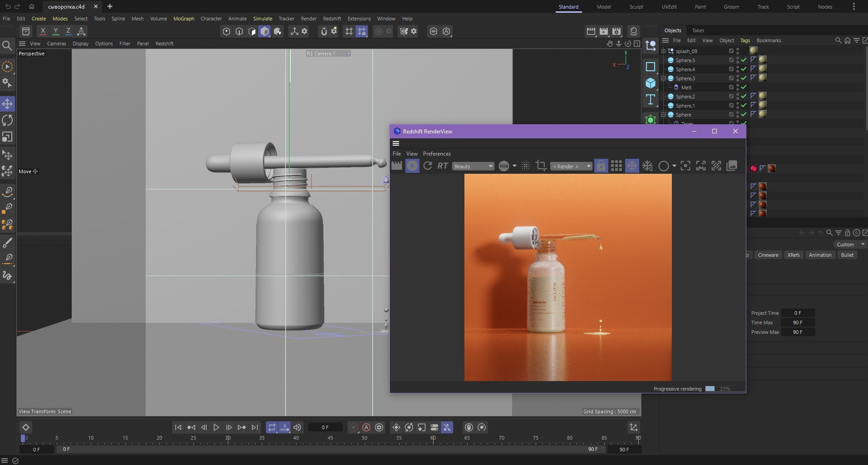Select the Scale tool
The image size is (868, 465).
(x=7, y=137)
